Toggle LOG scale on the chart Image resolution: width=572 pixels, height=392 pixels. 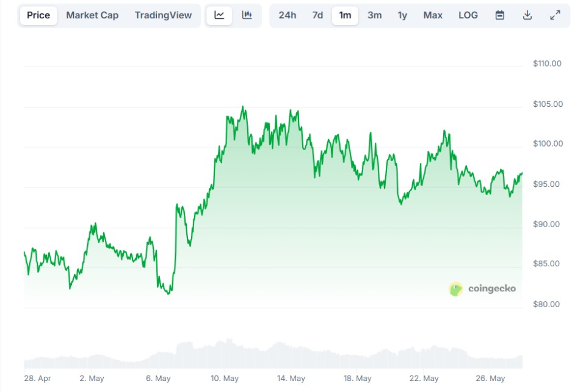pyautogui.click(x=468, y=15)
